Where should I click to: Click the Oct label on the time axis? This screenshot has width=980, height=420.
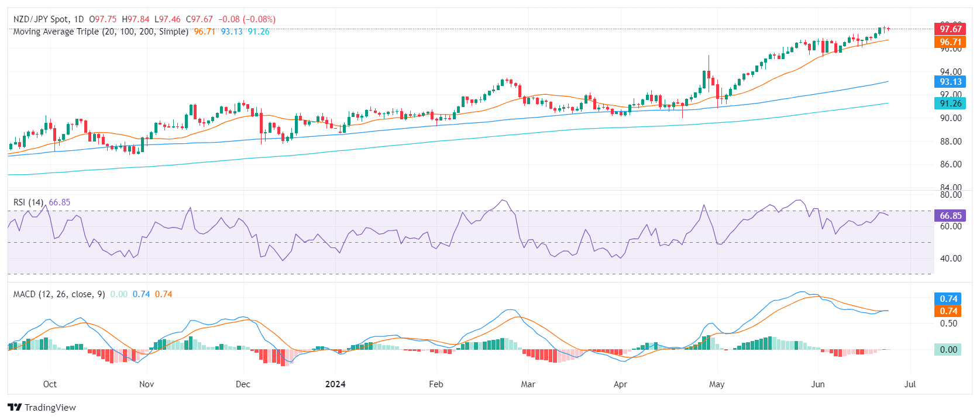click(50, 384)
